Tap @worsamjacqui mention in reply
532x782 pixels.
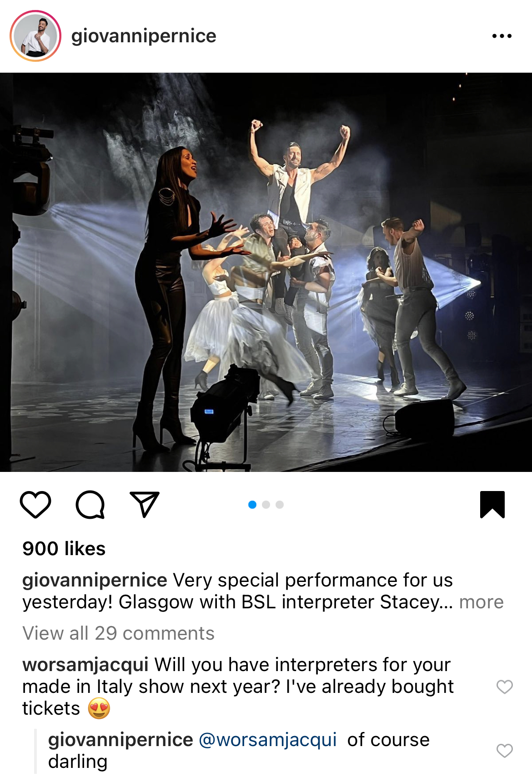point(268,740)
